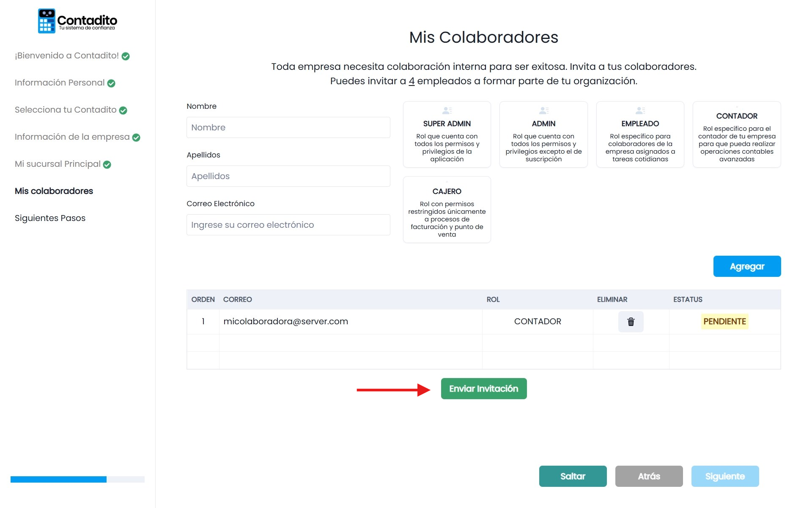Click the ORDEN column header
This screenshot has width=812, height=508.
pos(203,299)
